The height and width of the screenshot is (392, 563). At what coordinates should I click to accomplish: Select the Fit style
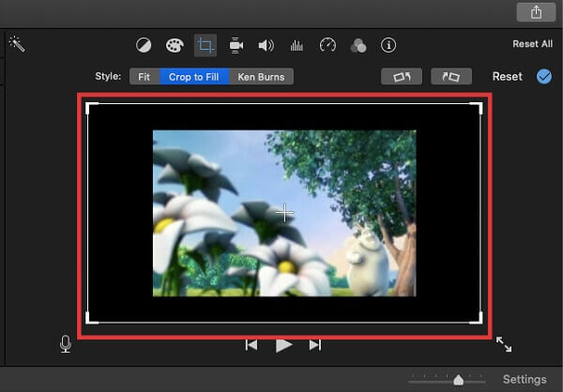[x=145, y=77]
